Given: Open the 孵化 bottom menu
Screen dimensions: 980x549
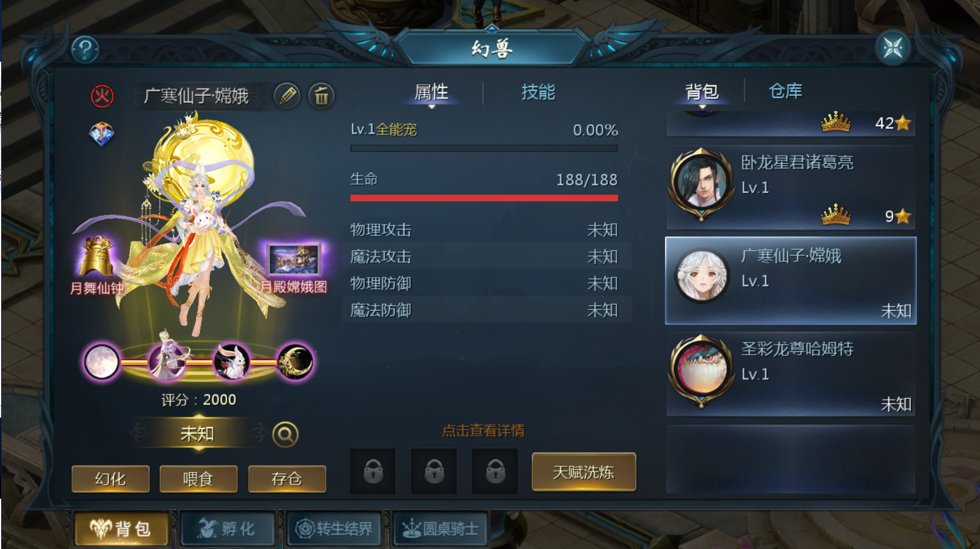Looking at the screenshot, I should tap(227, 529).
